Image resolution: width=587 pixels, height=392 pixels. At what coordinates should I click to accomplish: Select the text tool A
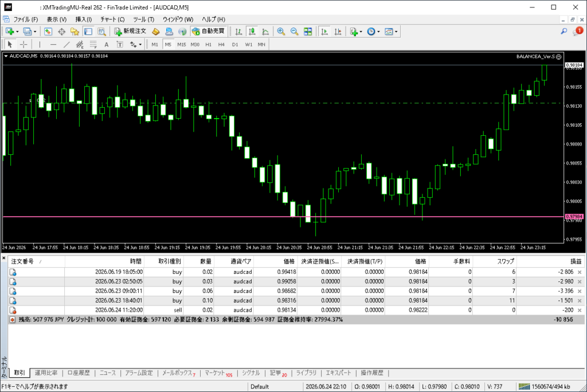click(x=106, y=45)
